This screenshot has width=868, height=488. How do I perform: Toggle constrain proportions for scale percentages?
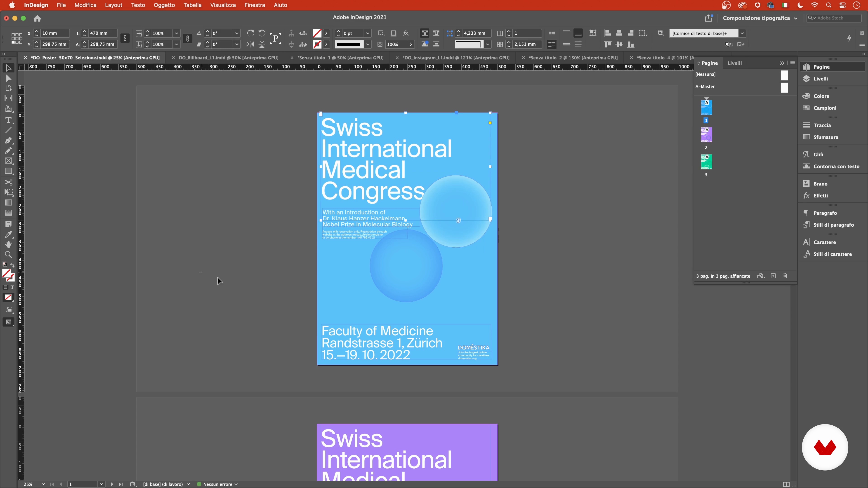188,38
